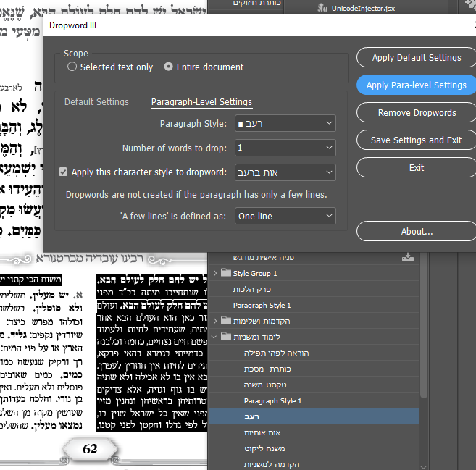
Task: Open the 'A few lines is defined as' dropdown
Action: pos(285,216)
